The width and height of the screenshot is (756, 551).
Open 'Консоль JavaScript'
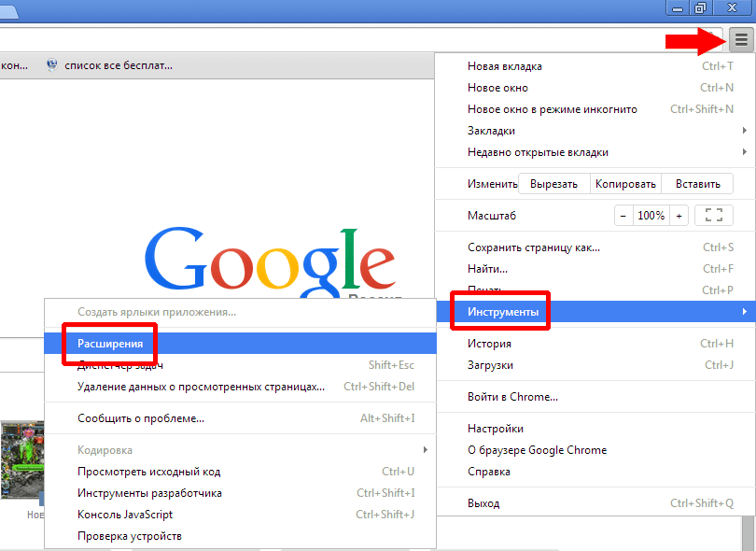point(240,515)
